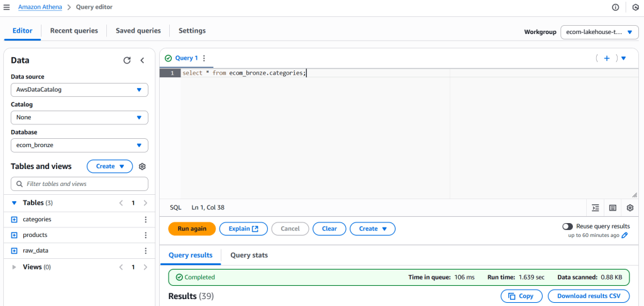This screenshot has height=306, width=644.
Task: Open actions menu for categories table
Action: pyautogui.click(x=145, y=219)
